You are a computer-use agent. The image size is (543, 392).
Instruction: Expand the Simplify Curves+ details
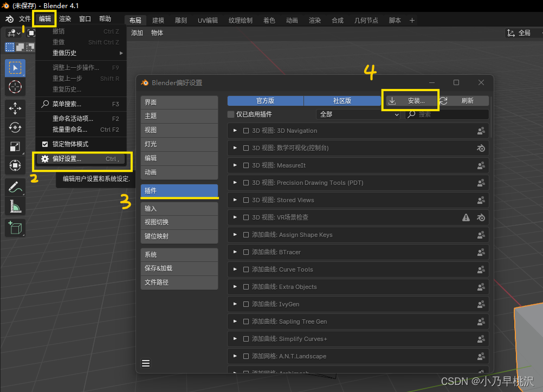235,339
